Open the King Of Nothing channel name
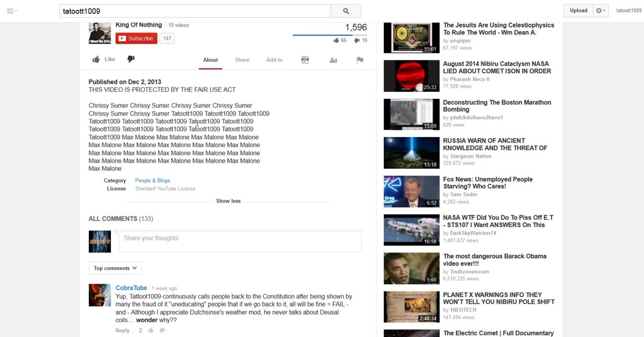This screenshot has height=337, width=644. coord(139,25)
